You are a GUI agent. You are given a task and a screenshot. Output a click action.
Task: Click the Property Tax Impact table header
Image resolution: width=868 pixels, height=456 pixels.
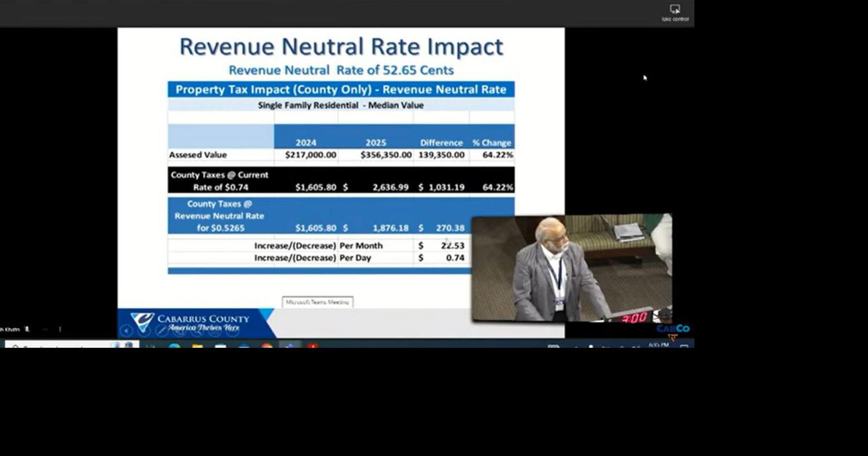pos(341,90)
